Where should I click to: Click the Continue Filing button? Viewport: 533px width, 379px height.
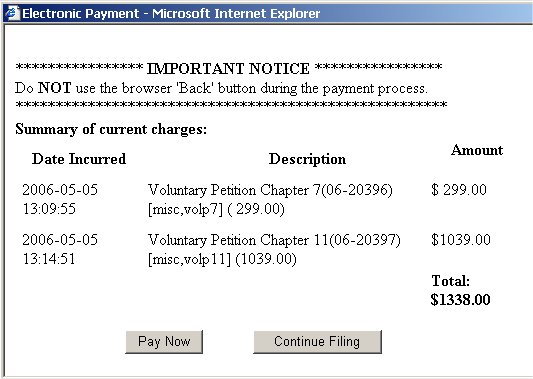pyautogui.click(x=317, y=342)
